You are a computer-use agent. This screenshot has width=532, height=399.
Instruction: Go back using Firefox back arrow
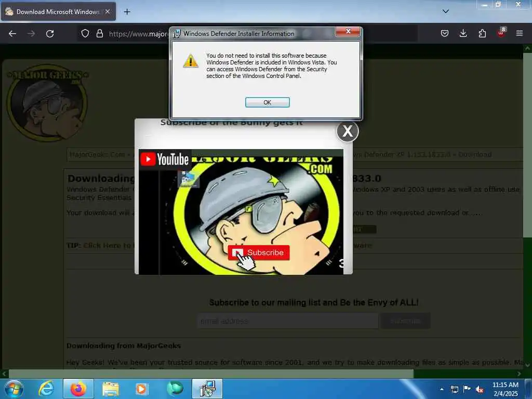[x=12, y=34]
